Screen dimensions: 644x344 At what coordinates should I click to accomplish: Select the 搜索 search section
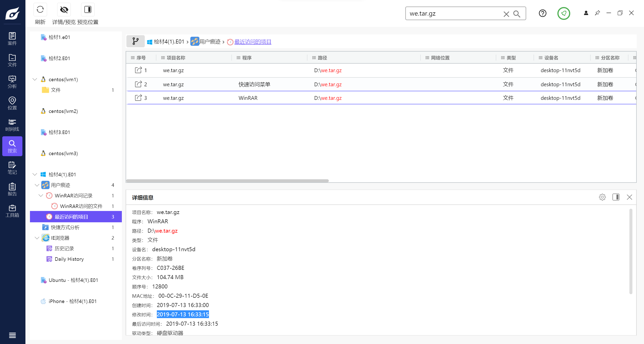coord(12,146)
